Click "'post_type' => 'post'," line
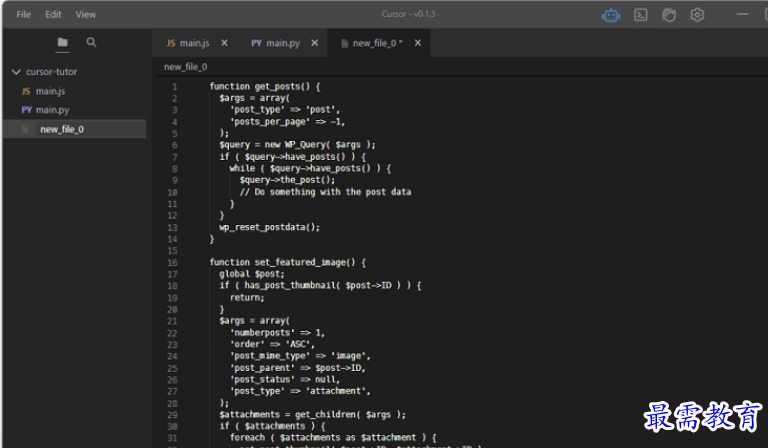Image resolution: width=768 pixels, height=448 pixels. click(x=285, y=110)
